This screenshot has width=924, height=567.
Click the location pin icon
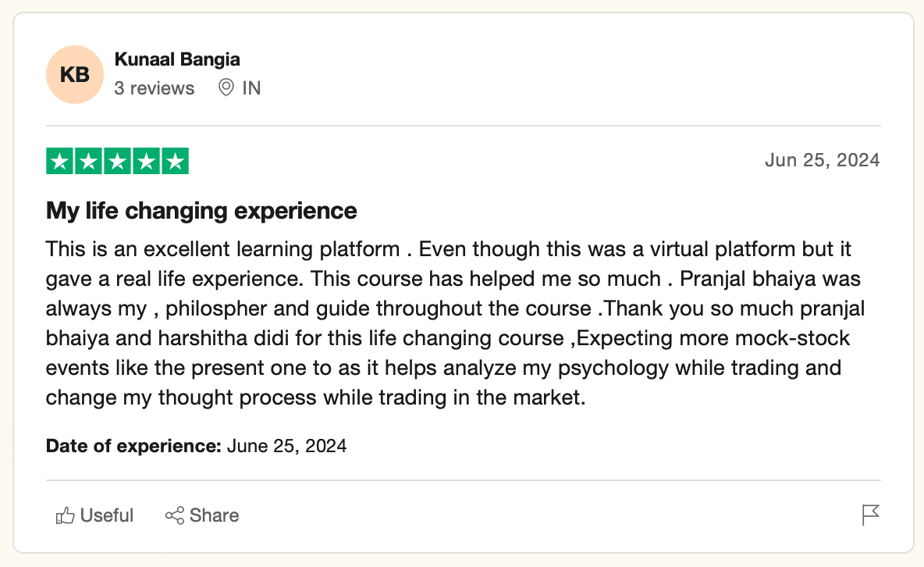point(226,88)
